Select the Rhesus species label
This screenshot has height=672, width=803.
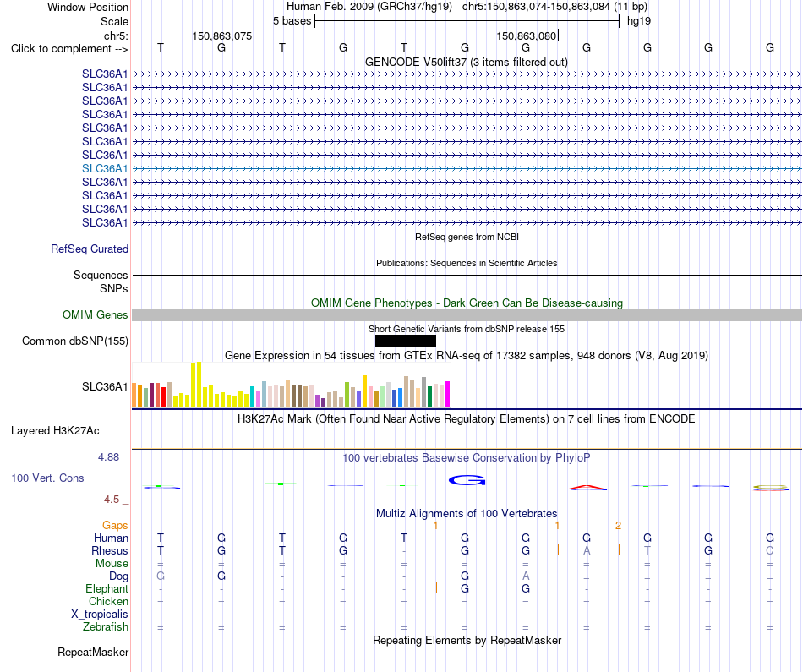(x=110, y=550)
